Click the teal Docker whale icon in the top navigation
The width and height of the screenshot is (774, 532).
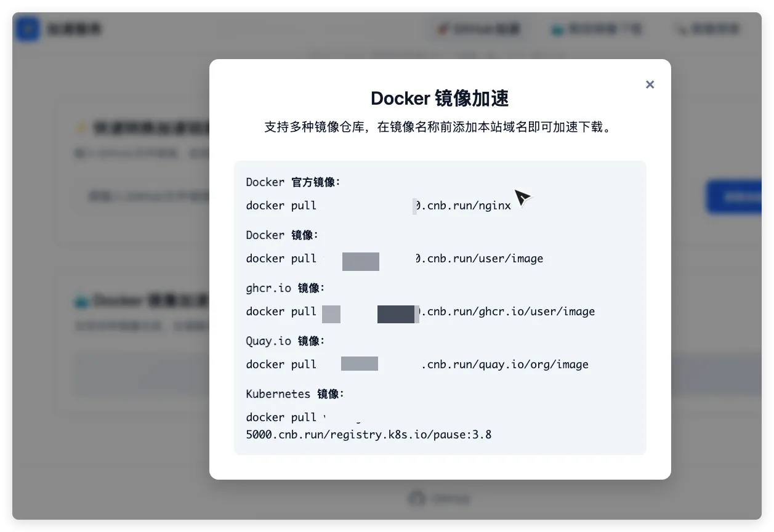(558, 28)
